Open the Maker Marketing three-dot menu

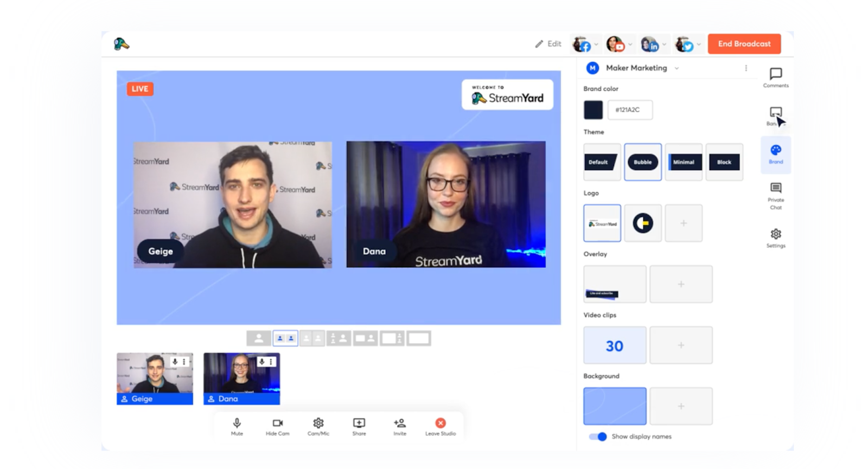point(746,68)
